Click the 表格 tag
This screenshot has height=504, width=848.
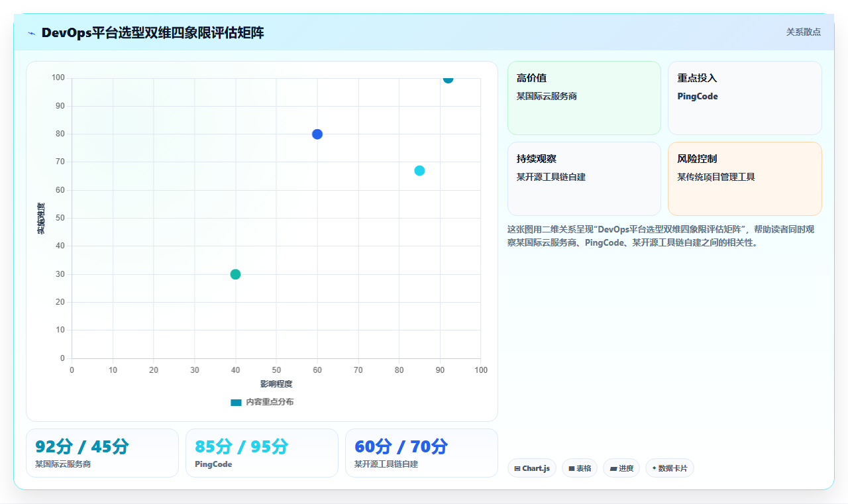pos(580,468)
